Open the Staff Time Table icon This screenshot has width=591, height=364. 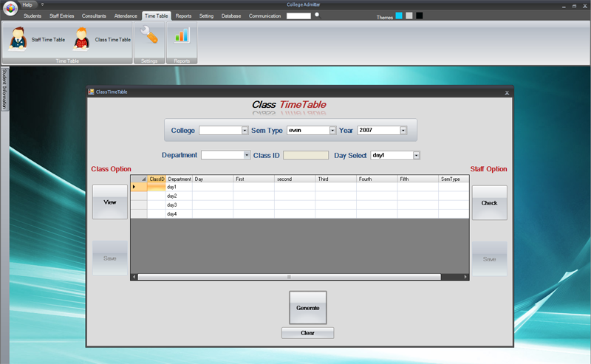[x=18, y=39]
